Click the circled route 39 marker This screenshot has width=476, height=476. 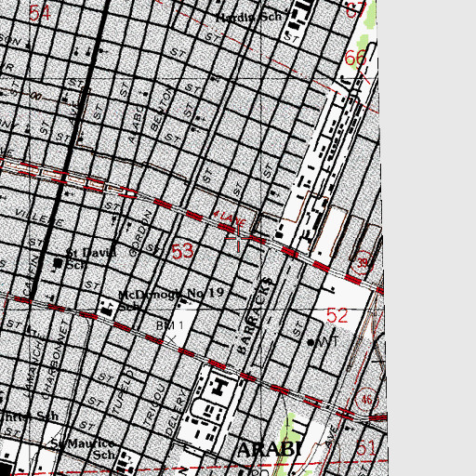pos(362,263)
